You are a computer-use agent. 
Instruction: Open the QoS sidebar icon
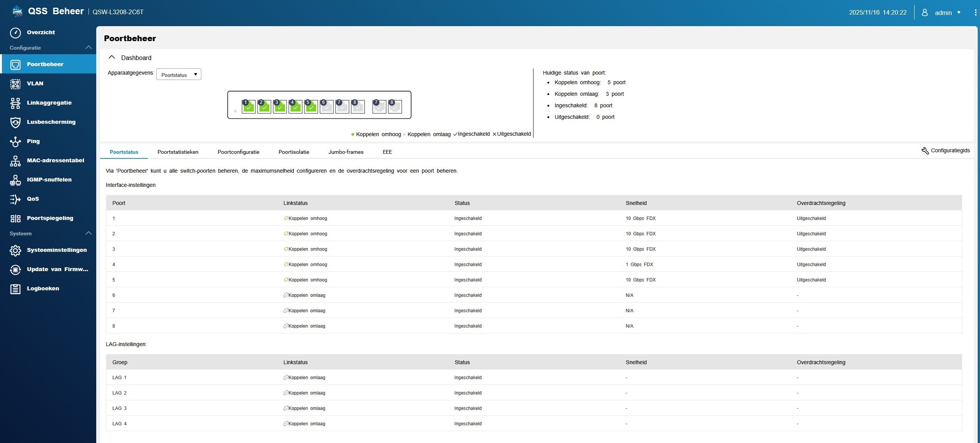(x=15, y=199)
